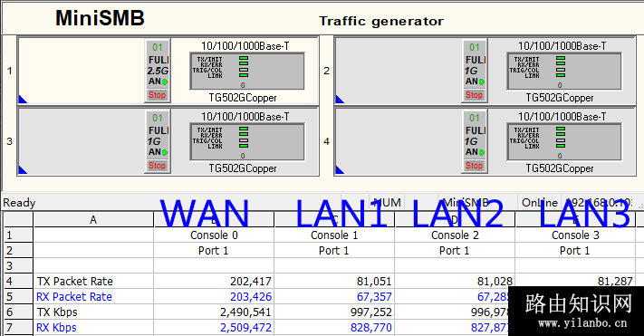This screenshot has width=644, height=336.
Task: Click the 997,252 TX Kbps value
Action: pos(371,312)
